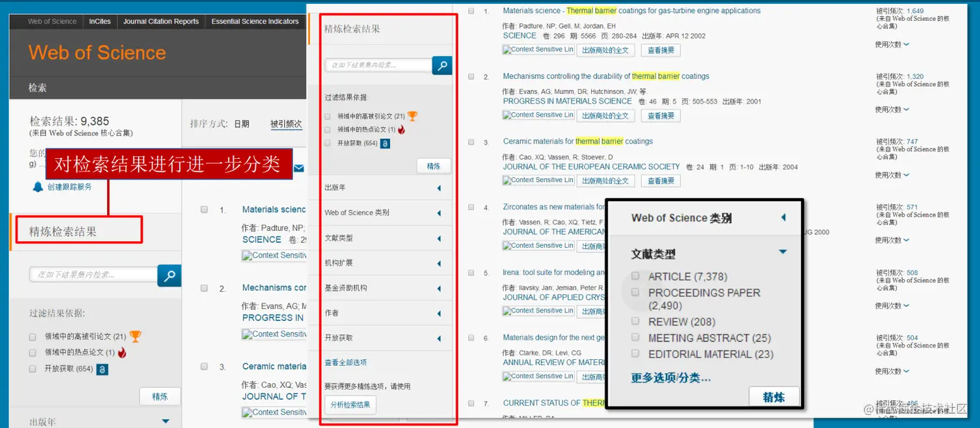Click 出版商处的全文 for Thermal barrier coatings gas-turbine record
980x428 pixels.
click(605, 50)
